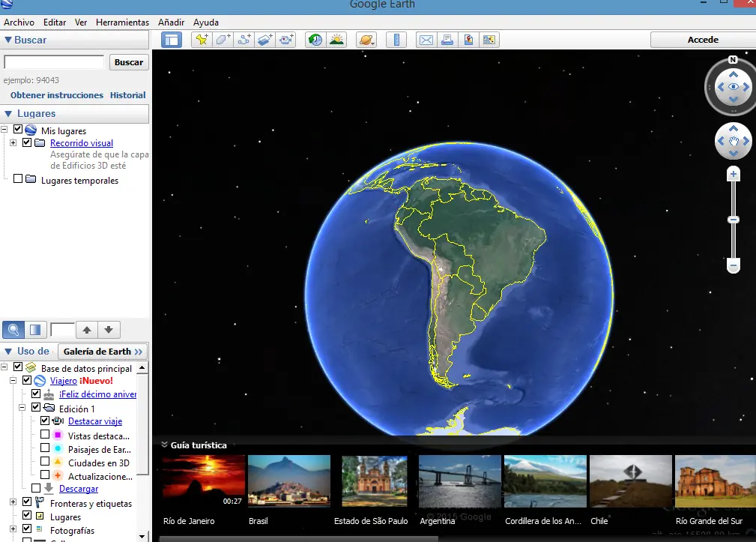
Task: Uncheck Mis lugares checkbox
Action: point(18,129)
